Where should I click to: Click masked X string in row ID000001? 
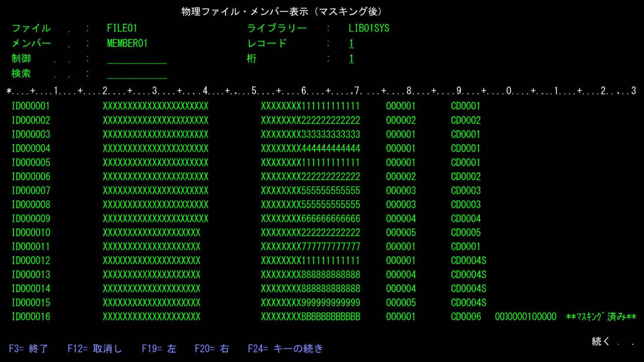156,106
